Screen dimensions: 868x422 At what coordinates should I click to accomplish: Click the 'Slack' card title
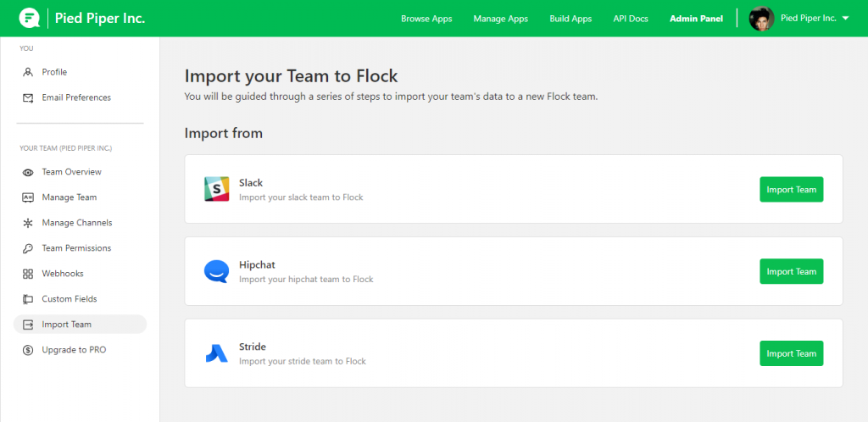[x=251, y=182]
